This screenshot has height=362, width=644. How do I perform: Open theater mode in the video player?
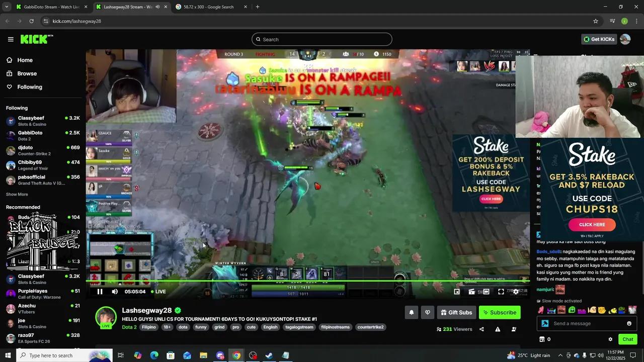point(486,292)
